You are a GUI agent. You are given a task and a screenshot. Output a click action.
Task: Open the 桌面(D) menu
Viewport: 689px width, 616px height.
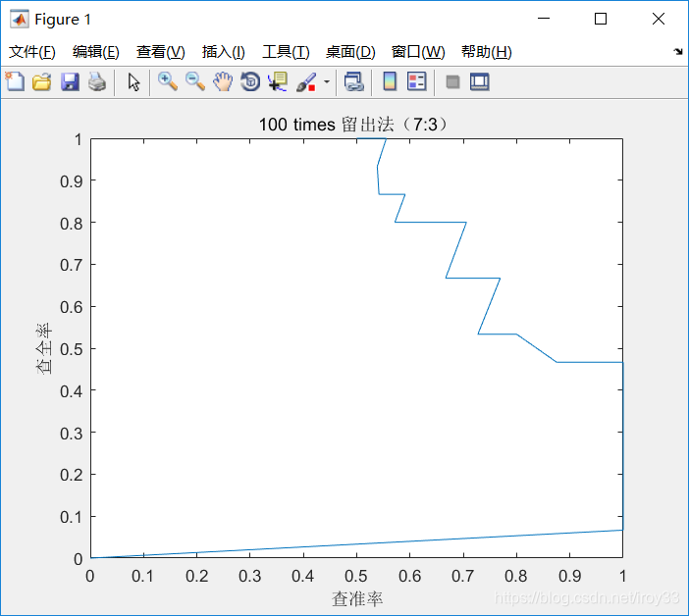point(350,52)
